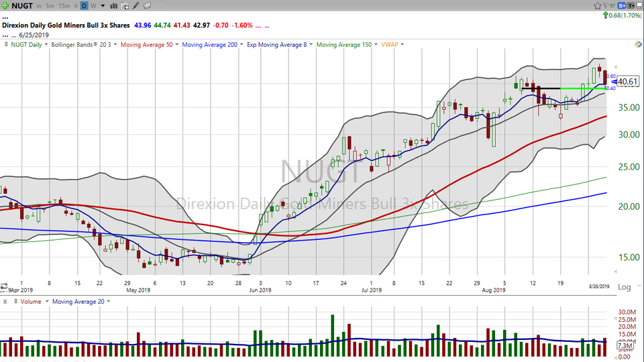Close the Volume pane with x
The height and width of the screenshot is (362, 644).
point(6,302)
